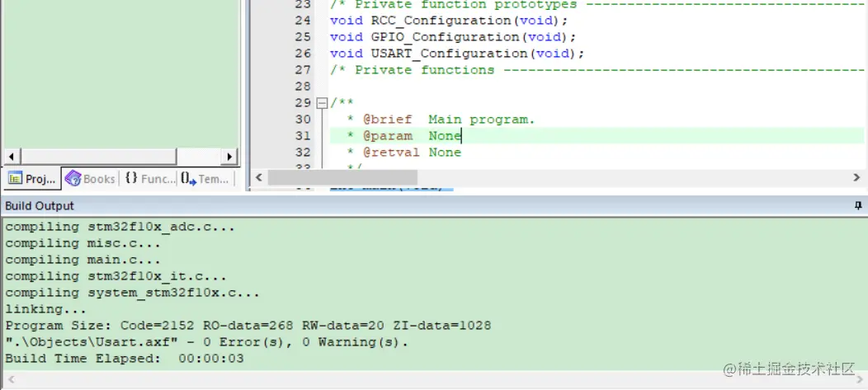Click 'compiling main.c...' output line
The height and width of the screenshot is (390, 868).
pos(83,260)
